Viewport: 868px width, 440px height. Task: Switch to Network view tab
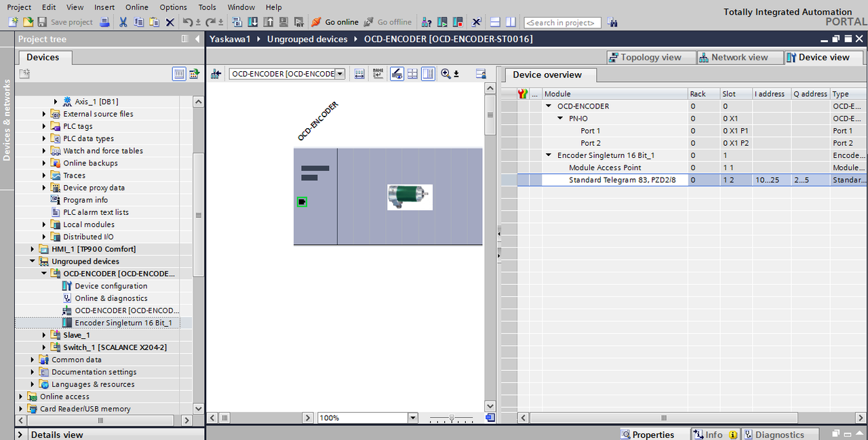click(739, 58)
